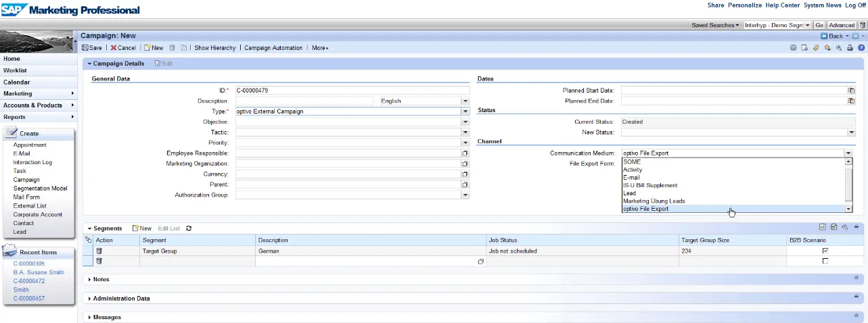Viewport: 868px width, 323px height.
Task: Open value help for Employee Responsible
Action: point(465,153)
